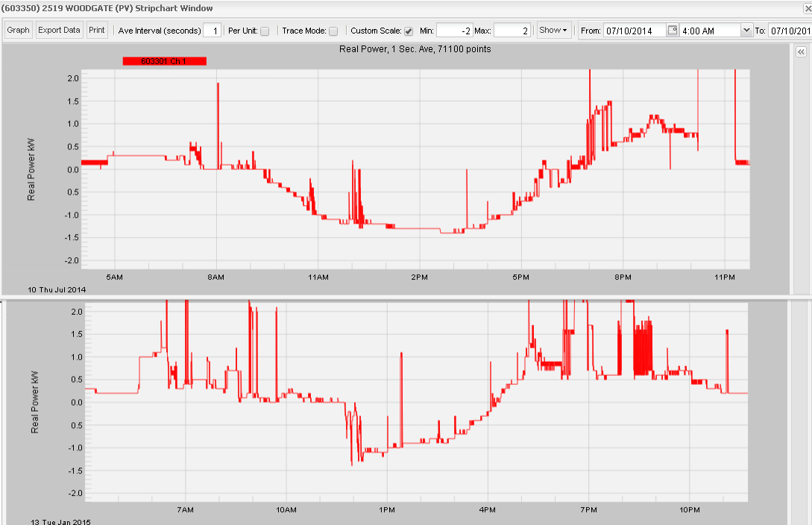Open the 4:00 AM time dropdown
This screenshot has height=525, width=812.
[x=708, y=30]
